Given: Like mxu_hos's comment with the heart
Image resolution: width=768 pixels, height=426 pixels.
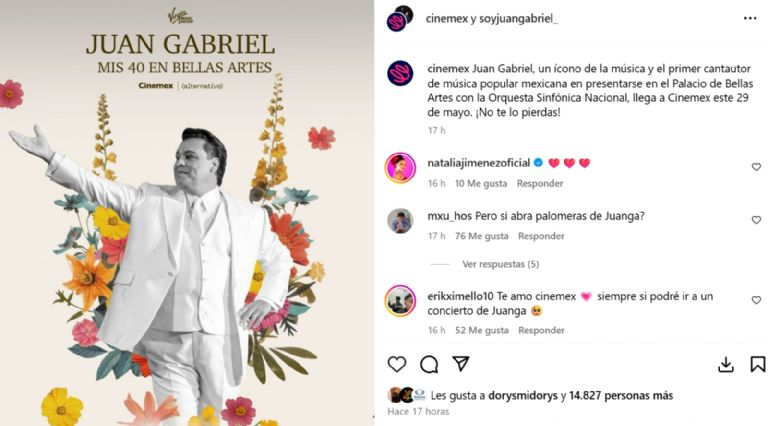Looking at the screenshot, I should (756, 220).
